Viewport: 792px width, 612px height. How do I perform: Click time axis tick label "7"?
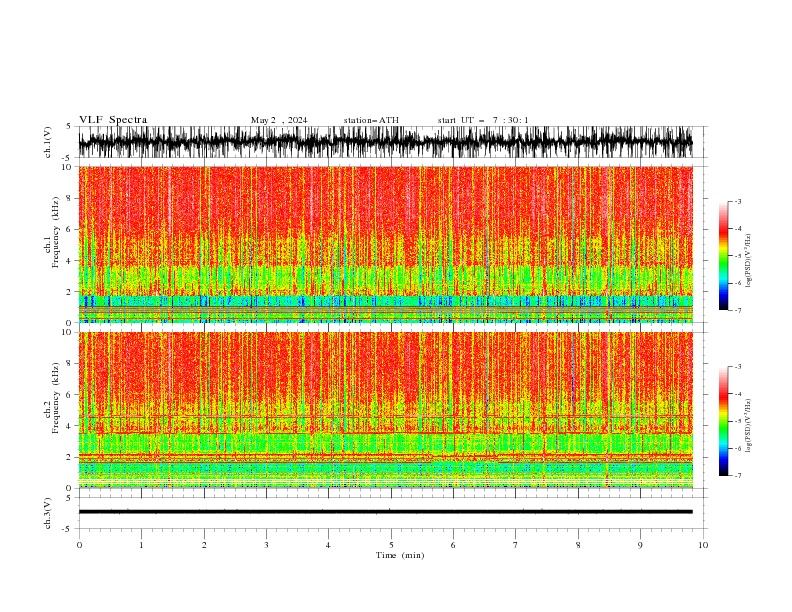coord(516,545)
